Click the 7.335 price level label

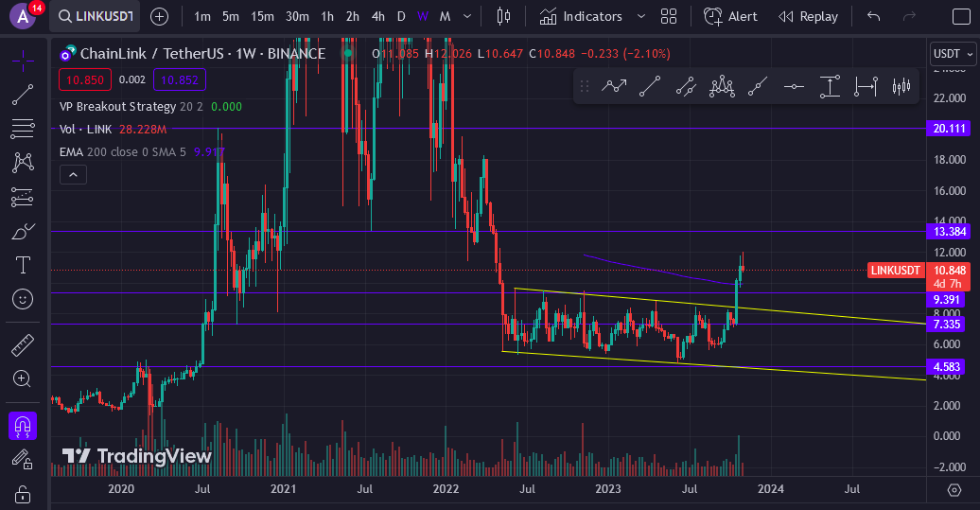(946, 324)
